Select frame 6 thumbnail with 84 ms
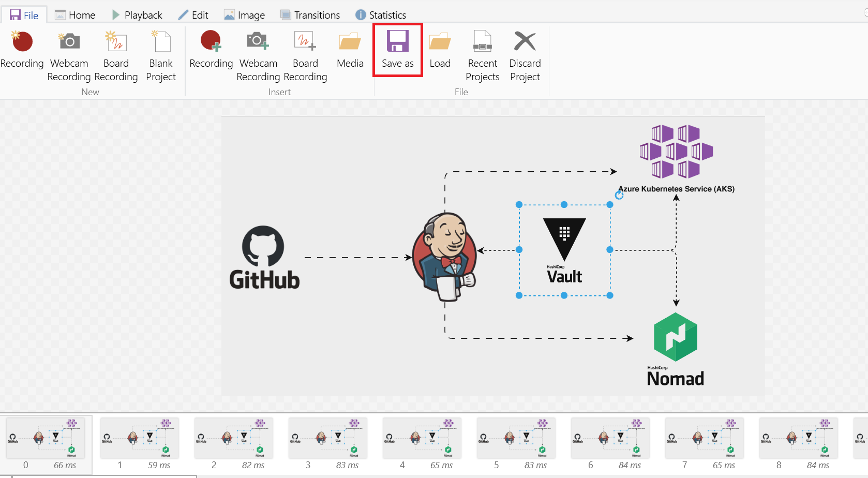 point(610,438)
